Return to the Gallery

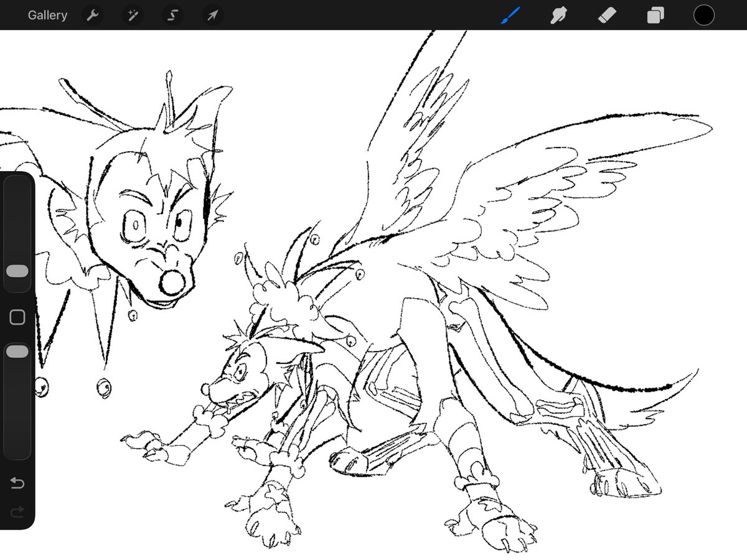point(47,15)
